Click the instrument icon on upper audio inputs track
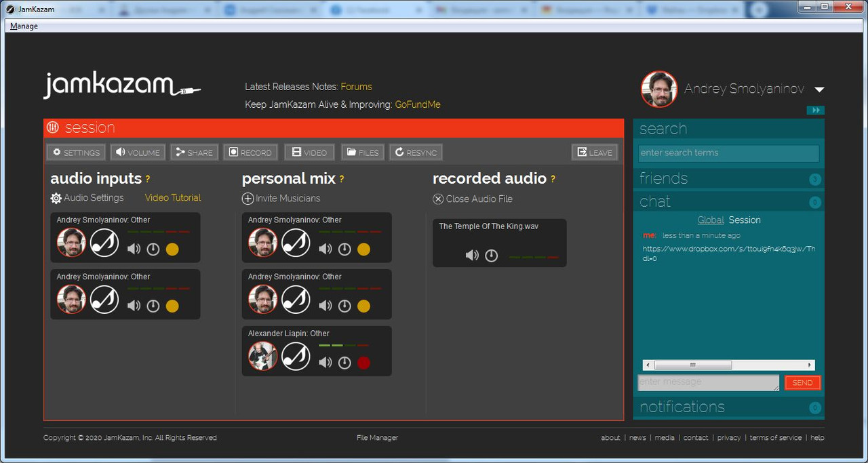The image size is (868, 463). click(x=104, y=242)
